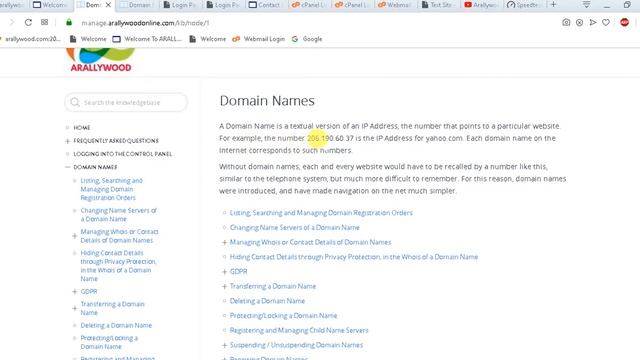
Task: Expand sidebar Managing Whois or Contact Details
Action: coord(74,236)
